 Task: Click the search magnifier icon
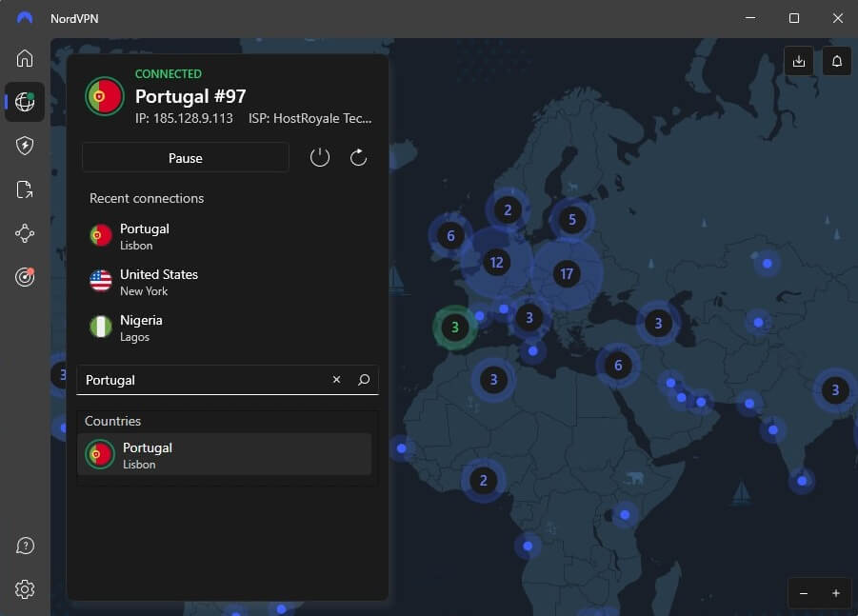362,380
